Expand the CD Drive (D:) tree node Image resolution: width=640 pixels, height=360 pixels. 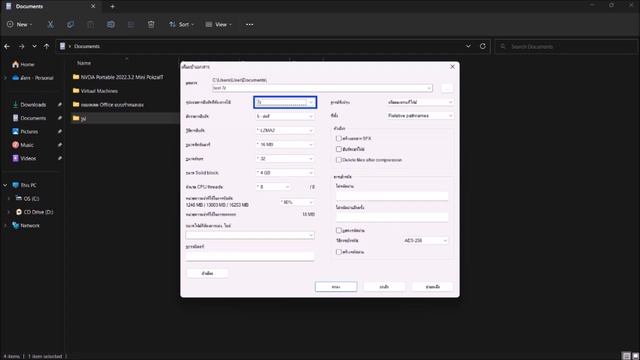(x=9, y=212)
